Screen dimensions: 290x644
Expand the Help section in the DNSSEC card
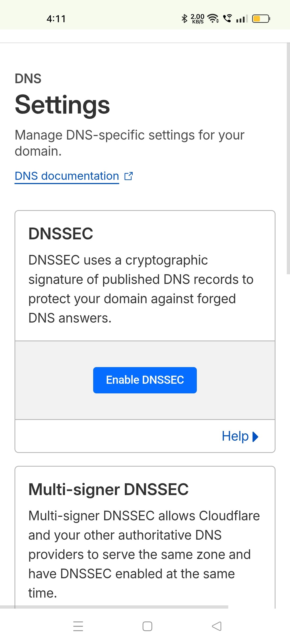point(235,436)
